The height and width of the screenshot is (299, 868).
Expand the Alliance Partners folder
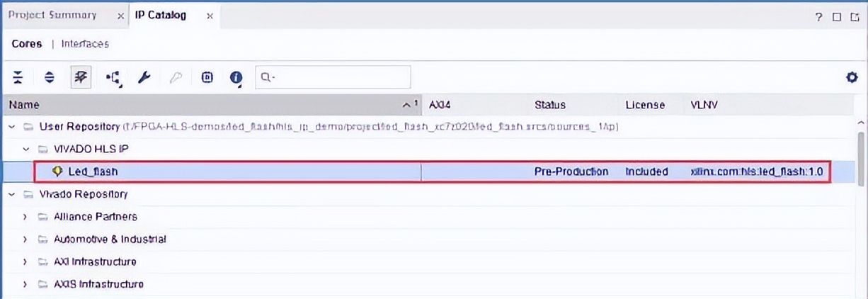pos(25,217)
